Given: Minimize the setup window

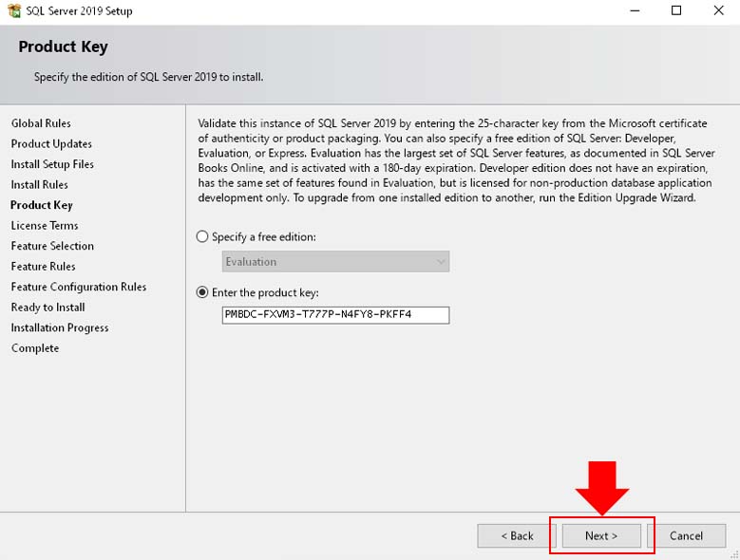Looking at the screenshot, I should 636,10.
